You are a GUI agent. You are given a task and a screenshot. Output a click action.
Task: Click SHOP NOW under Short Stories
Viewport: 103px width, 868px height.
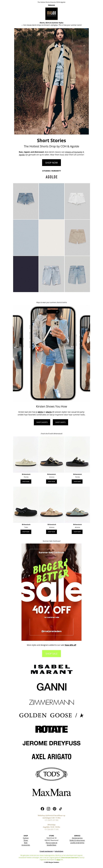click(x=51, y=163)
